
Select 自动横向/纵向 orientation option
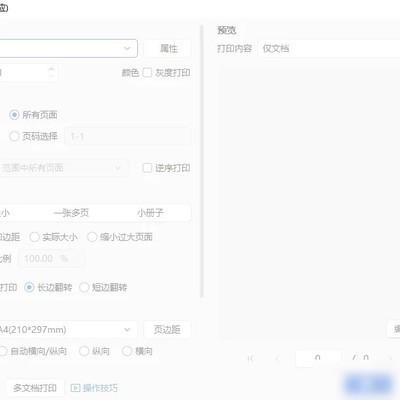click(x=3, y=351)
